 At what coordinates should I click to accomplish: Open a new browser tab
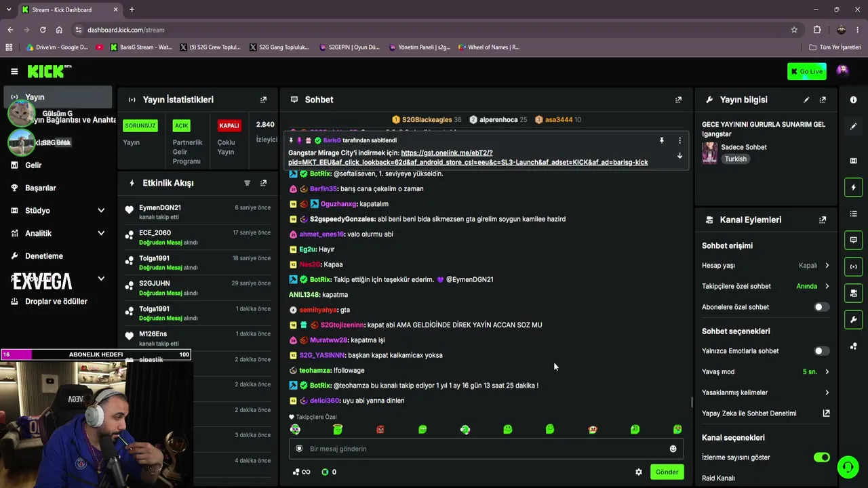[x=132, y=9]
